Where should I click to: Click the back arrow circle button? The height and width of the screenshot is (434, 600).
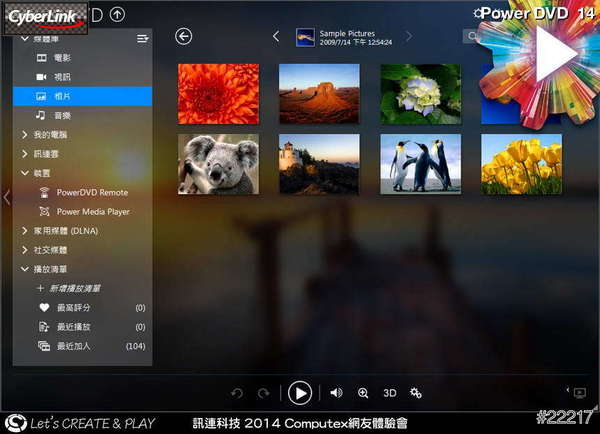[x=184, y=37]
